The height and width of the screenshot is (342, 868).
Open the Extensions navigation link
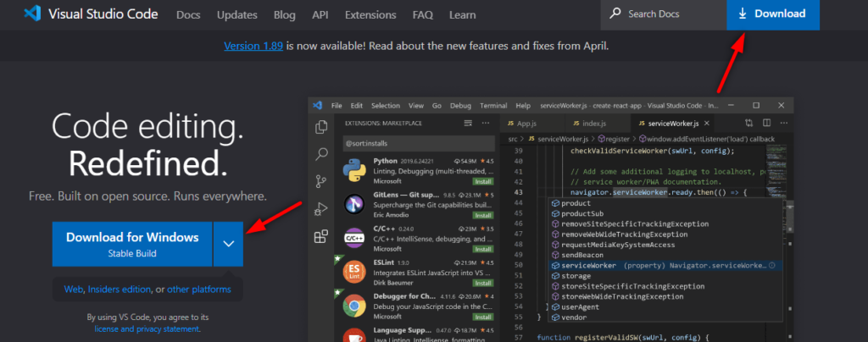370,15
